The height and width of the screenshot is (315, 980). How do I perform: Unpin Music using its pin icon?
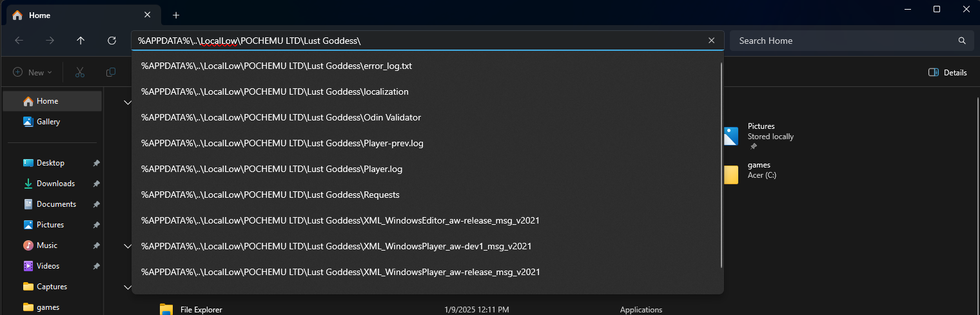pos(96,245)
